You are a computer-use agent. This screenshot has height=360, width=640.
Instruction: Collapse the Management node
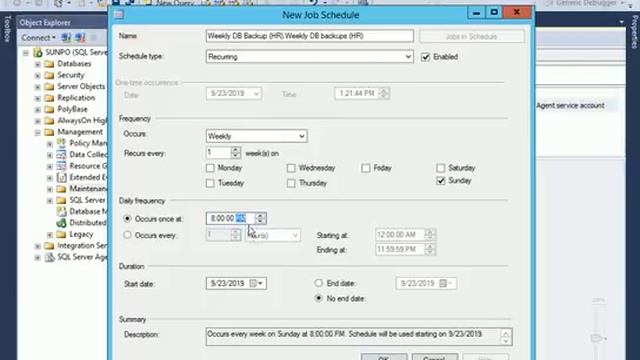[37, 132]
